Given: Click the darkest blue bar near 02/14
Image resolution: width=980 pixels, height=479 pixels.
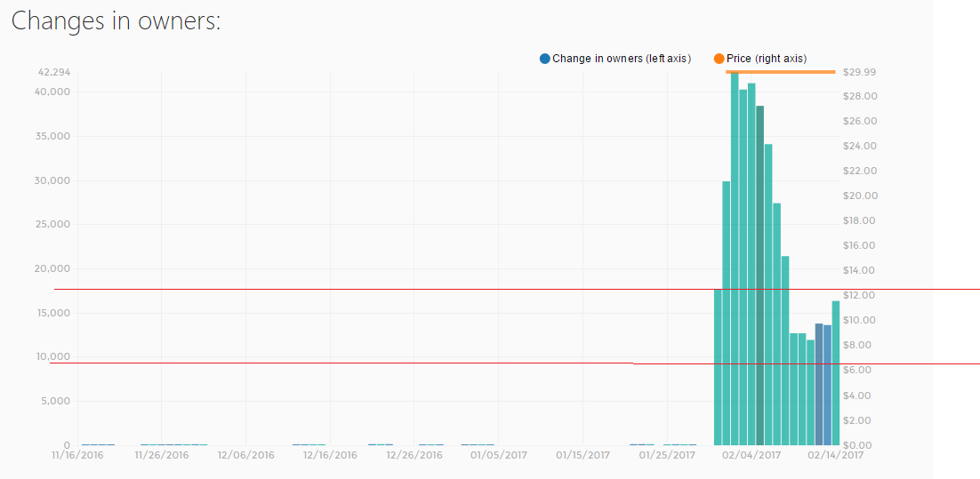Looking at the screenshot, I should click(819, 384).
